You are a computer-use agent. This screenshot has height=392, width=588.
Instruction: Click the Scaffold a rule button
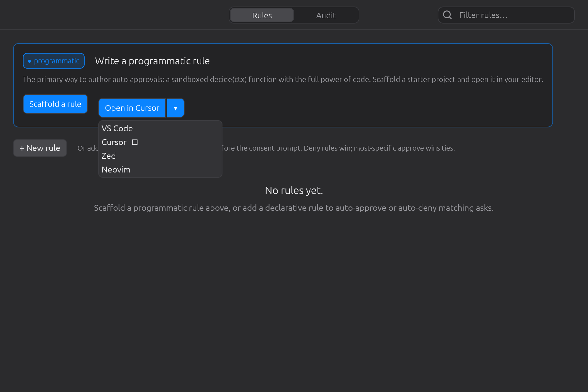[x=55, y=104]
